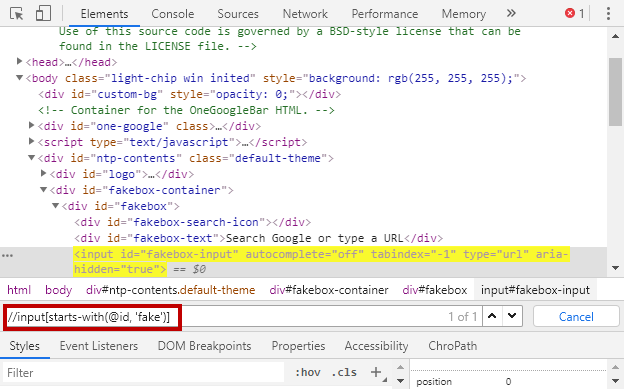Viewport: 624px width, 389px height.
Task: Select the Properties subtab
Action: coord(298,346)
